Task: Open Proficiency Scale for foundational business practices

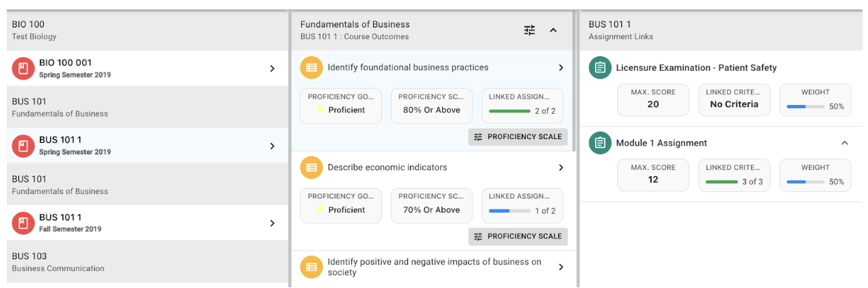Action: pyautogui.click(x=518, y=136)
